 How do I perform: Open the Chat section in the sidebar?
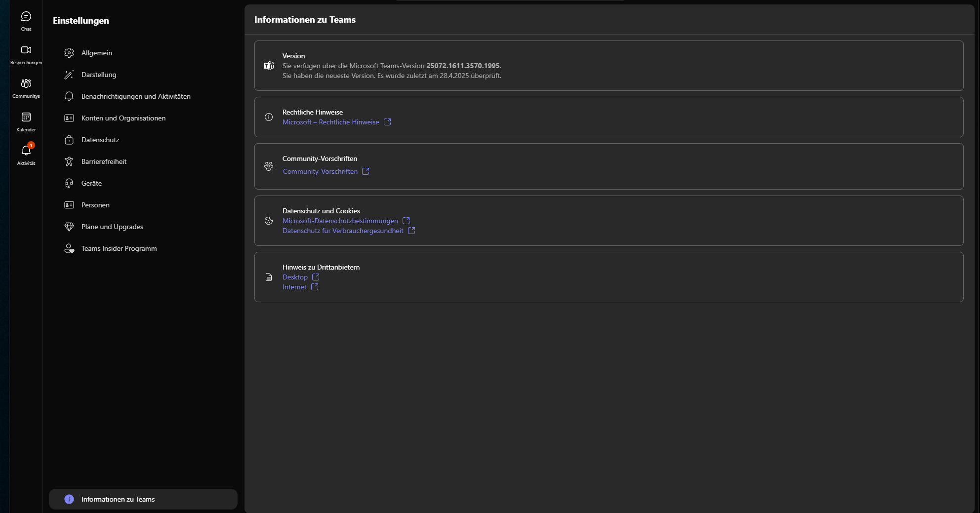26,20
